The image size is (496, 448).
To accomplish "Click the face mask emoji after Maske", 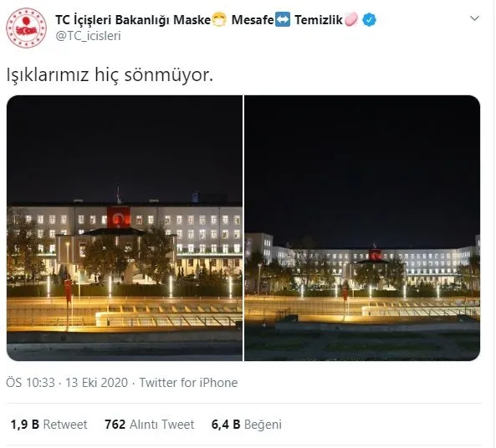I will [219, 19].
